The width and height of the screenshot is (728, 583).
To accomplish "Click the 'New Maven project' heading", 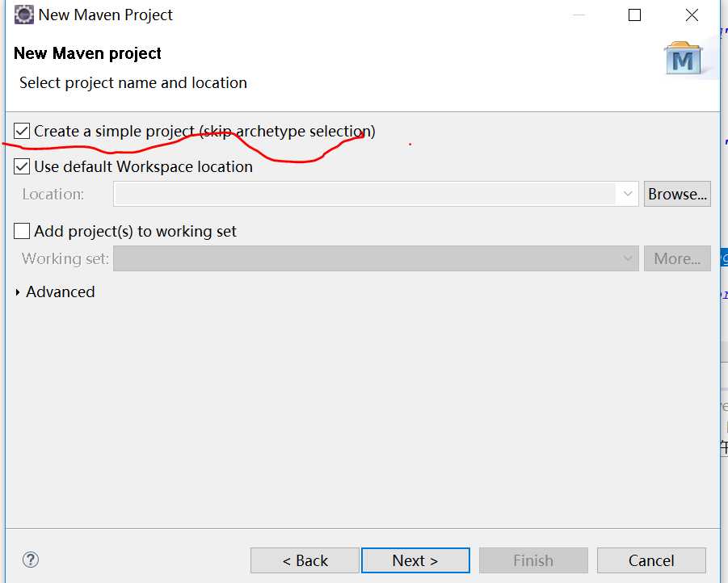I will tap(87, 53).
